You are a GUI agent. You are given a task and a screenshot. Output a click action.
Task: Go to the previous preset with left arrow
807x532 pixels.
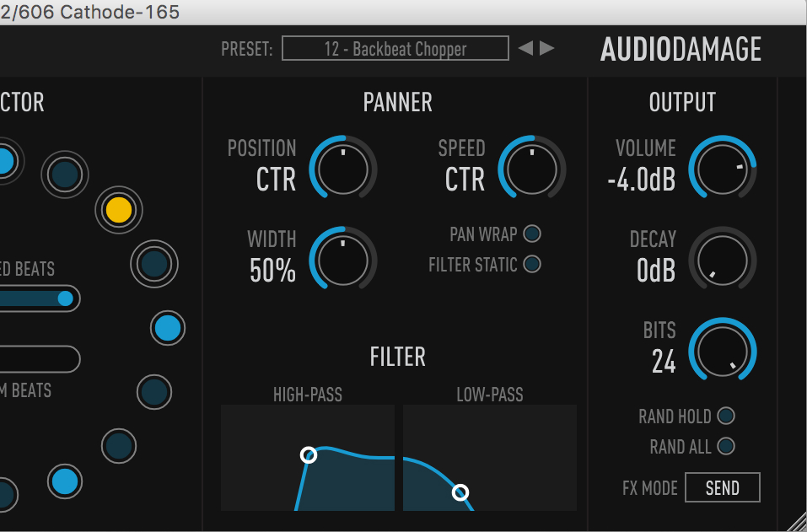525,48
